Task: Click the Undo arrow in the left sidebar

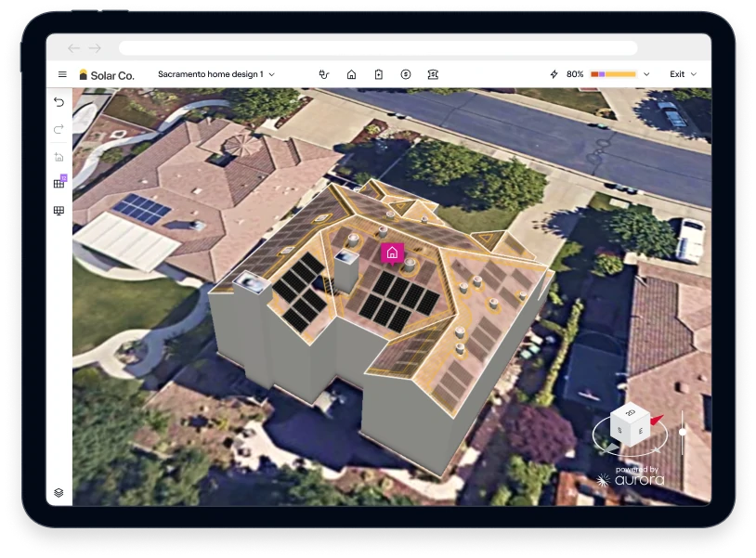Action: pyautogui.click(x=59, y=101)
